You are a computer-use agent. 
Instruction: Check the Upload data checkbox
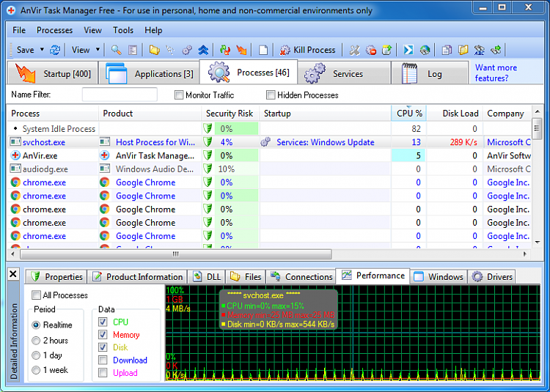click(103, 373)
